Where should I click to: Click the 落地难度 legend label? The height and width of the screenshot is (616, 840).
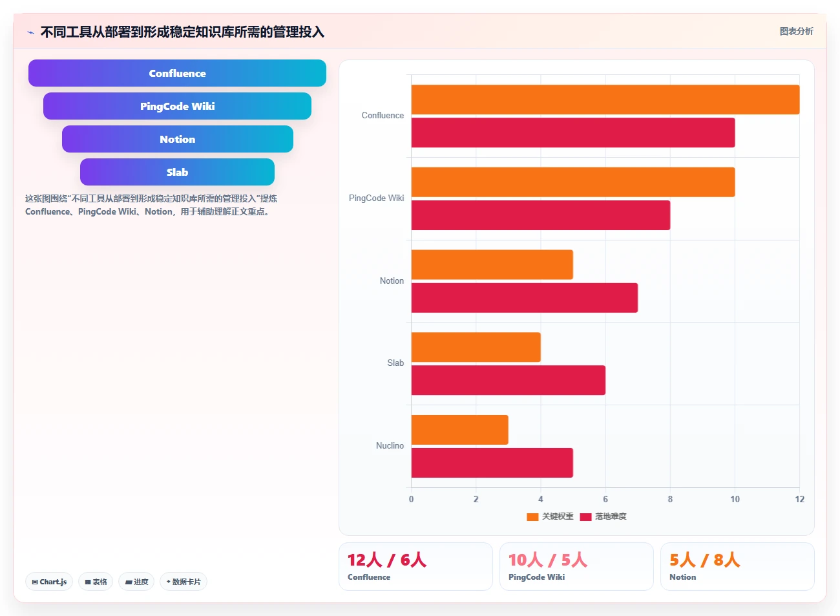point(611,516)
